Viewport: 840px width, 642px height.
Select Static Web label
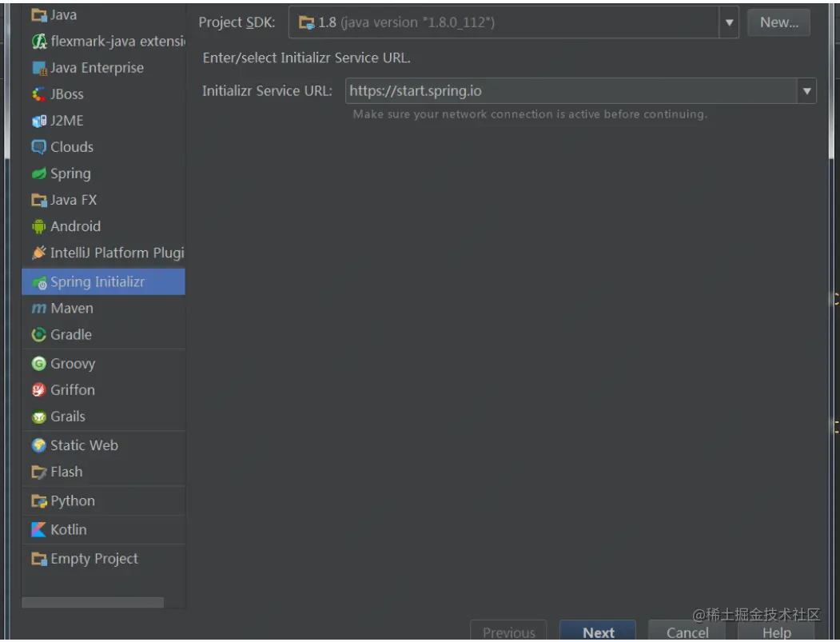tap(84, 445)
